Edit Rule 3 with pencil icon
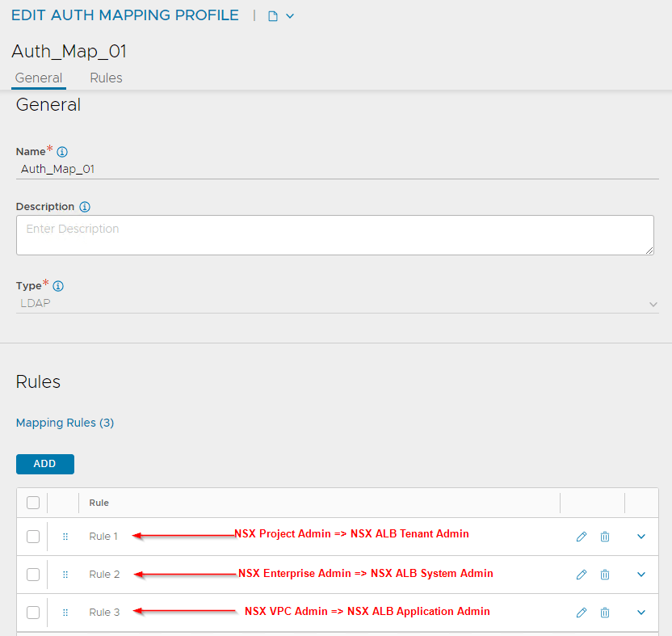The image size is (672, 636). pos(582,613)
